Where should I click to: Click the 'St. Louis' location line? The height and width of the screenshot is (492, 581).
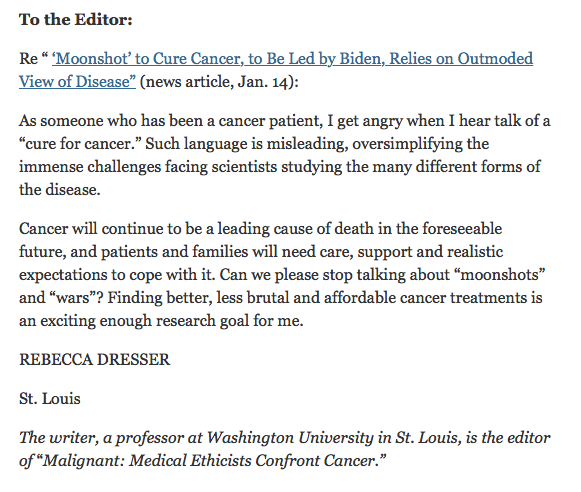coord(50,399)
